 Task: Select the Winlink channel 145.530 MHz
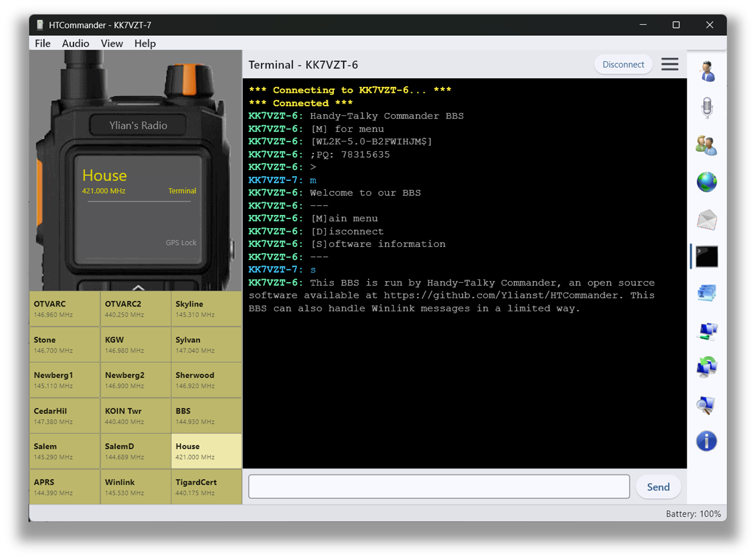[135, 487]
